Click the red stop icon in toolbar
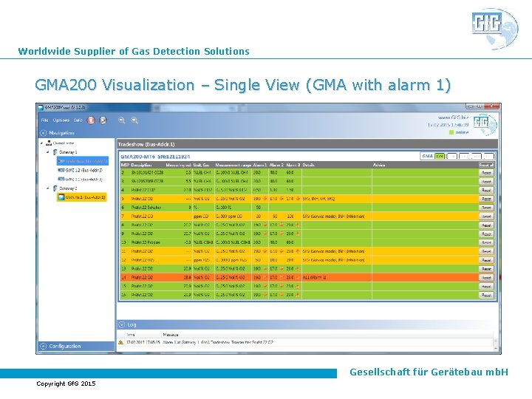 coord(91,120)
